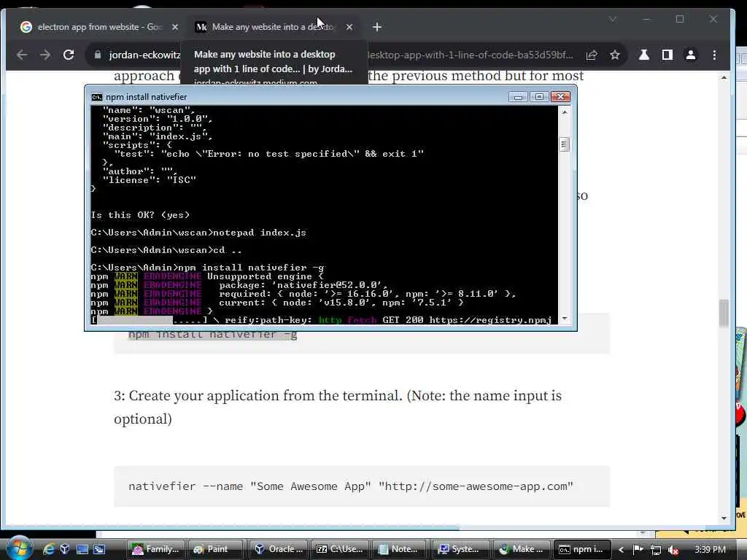
Task: Click the page scrollbar up arrow
Action: click(x=724, y=77)
